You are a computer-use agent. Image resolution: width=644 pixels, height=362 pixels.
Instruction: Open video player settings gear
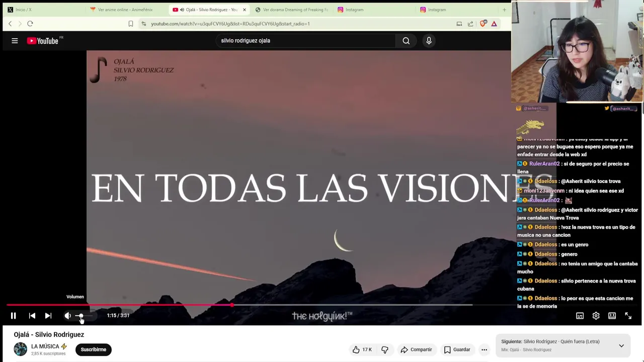596,316
